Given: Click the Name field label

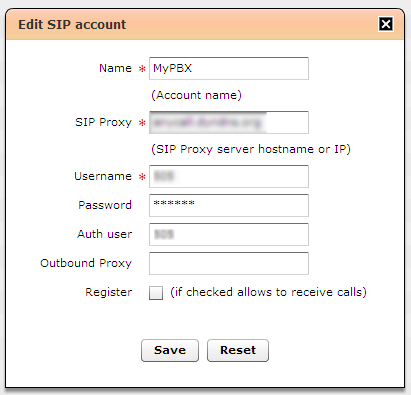Looking at the screenshot, I should [x=115, y=68].
